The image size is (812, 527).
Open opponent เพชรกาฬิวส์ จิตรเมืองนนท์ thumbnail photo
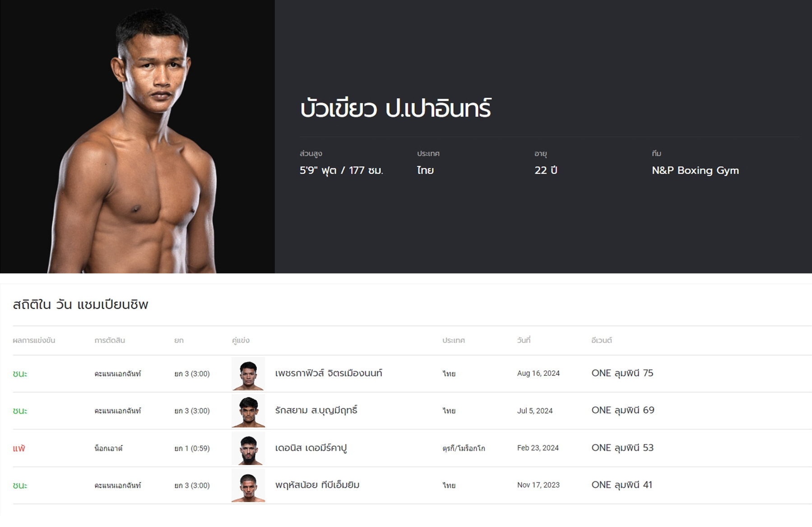[x=248, y=374]
